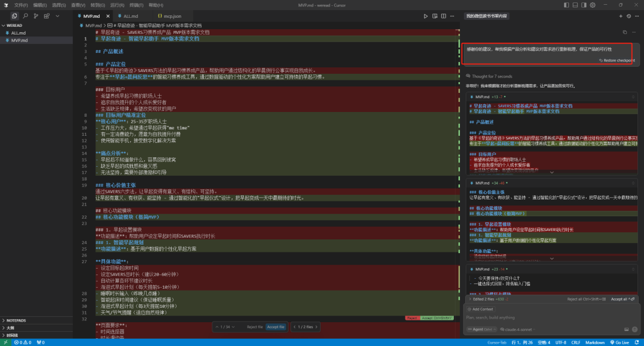Click remote window icon in status bar
This screenshot has height=346, width=644.
(5, 342)
